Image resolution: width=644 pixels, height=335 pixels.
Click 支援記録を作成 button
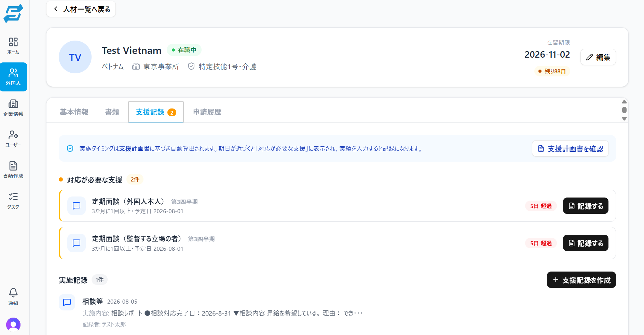coord(581,280)
